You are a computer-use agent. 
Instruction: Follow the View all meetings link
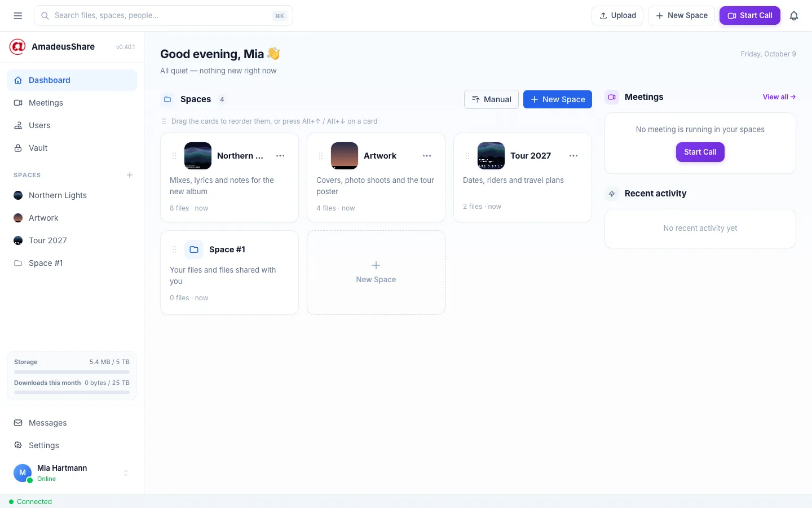click(779, 97)
